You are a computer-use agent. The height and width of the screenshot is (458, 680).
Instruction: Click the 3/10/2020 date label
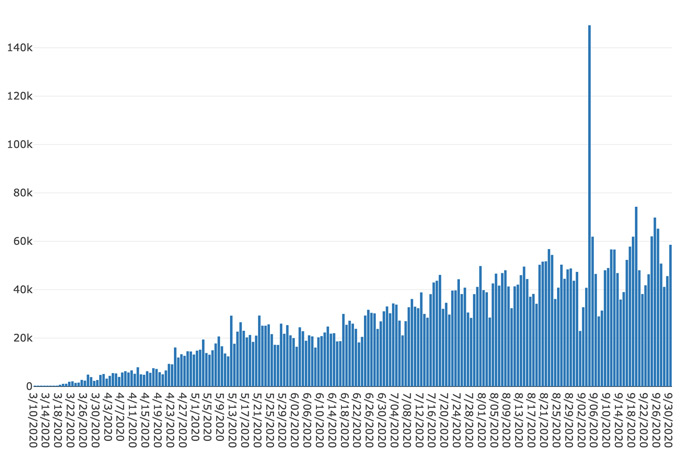point(33,419)
